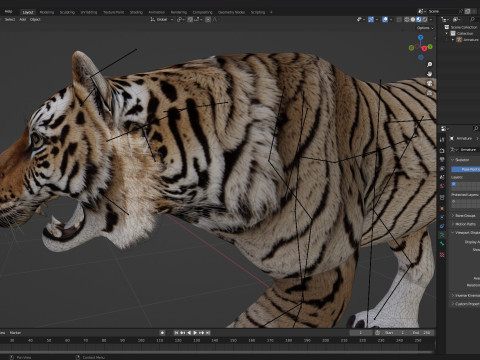Jump to timeline start button
This screenshot has height=360, width=480.
[x=176, y=333]
